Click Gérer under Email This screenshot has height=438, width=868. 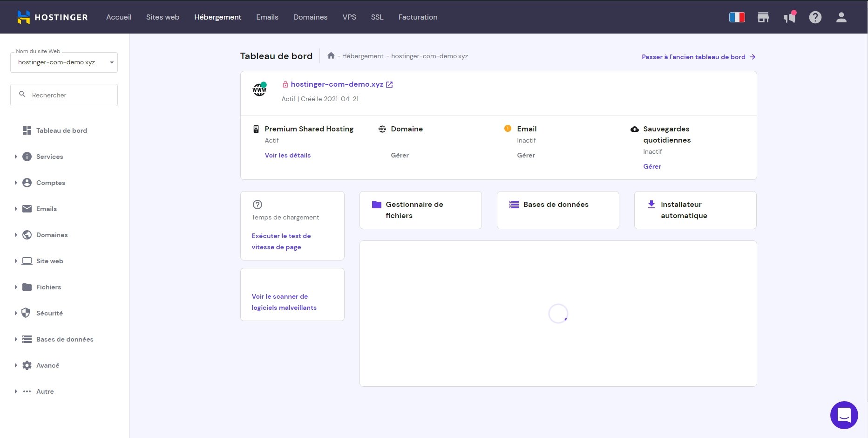tap(526, 155)
